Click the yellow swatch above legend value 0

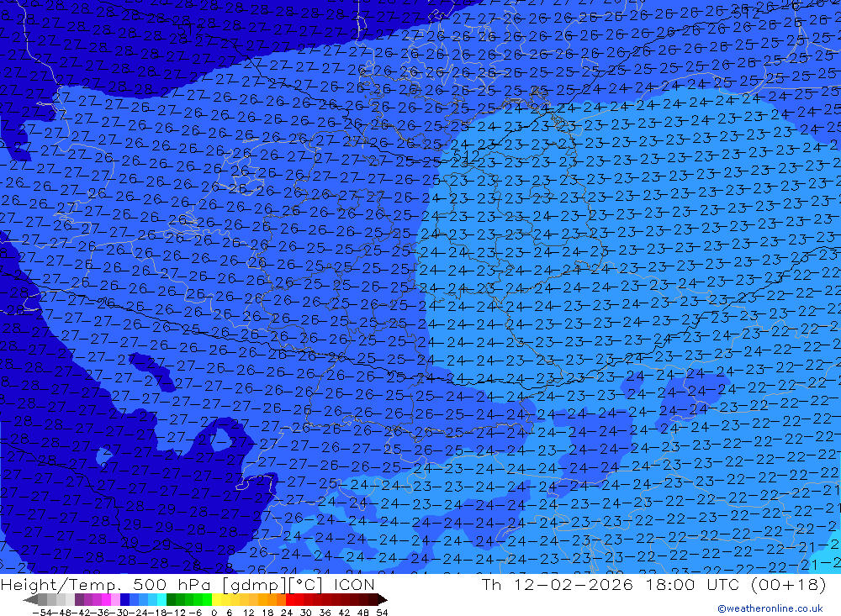(217, 599)
